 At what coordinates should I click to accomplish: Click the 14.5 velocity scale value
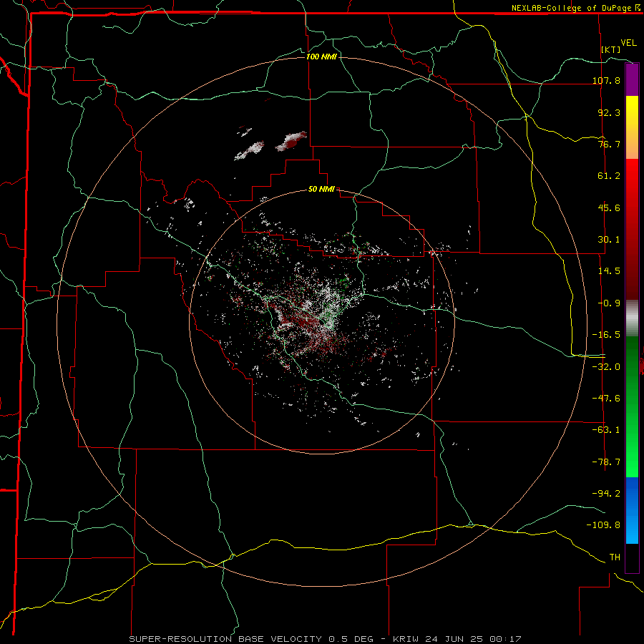click(x=609, y=271)
